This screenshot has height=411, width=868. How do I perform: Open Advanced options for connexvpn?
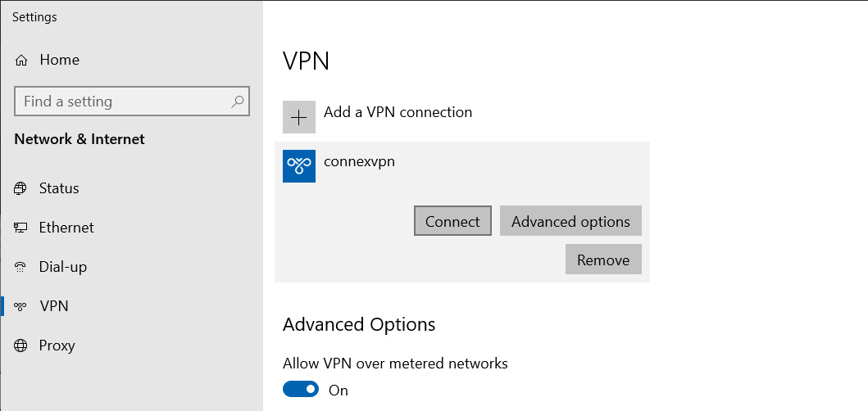tap(570, 221)
